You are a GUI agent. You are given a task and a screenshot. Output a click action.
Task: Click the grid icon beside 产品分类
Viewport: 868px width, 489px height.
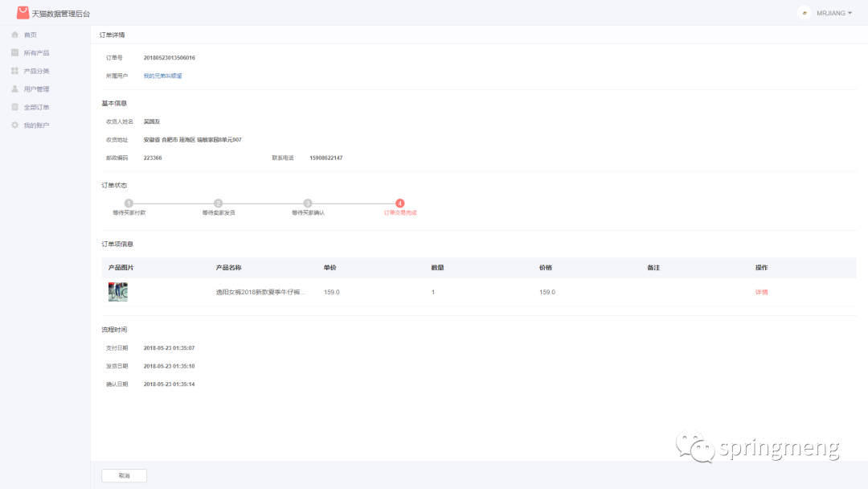[x=15, y=71]
